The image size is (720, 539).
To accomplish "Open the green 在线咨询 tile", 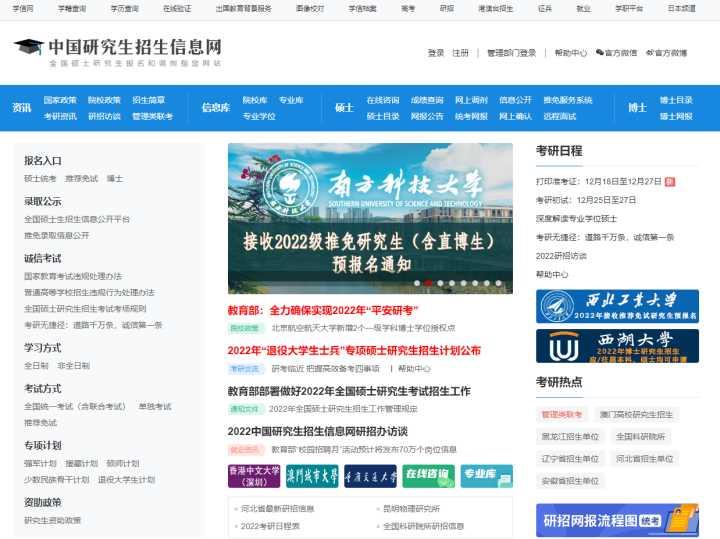I will [428, 476].
